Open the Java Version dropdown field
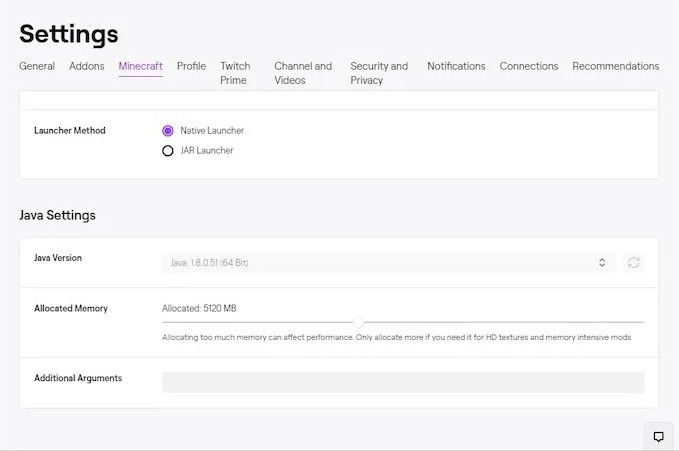 [x=380, y=262]
